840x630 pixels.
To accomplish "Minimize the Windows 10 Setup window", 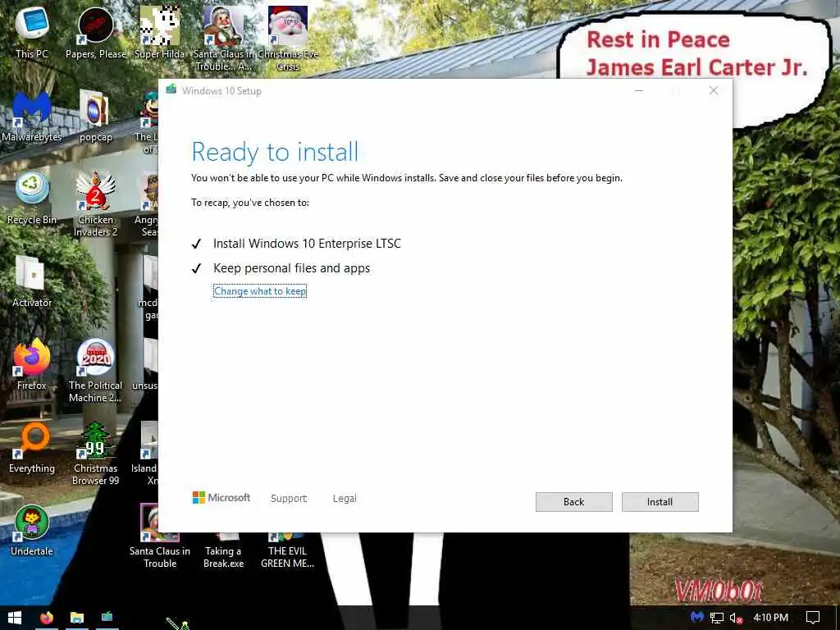I will coord(639,90).
